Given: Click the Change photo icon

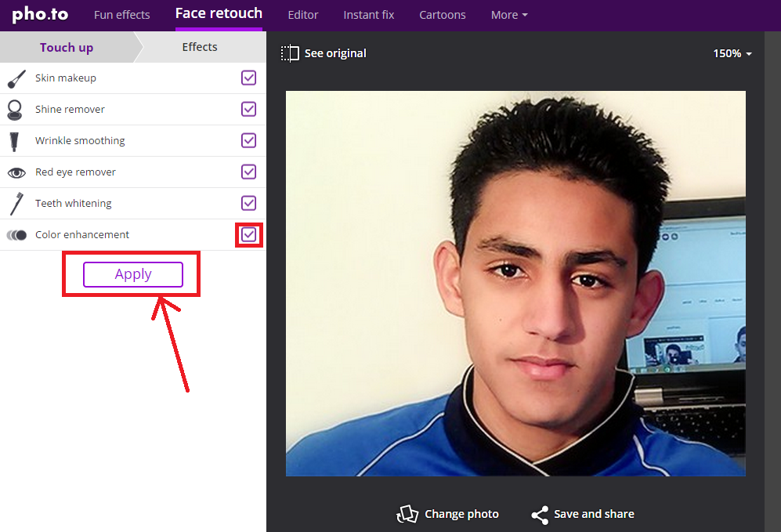Looking at the screenshot, I should tap(407, 514).
